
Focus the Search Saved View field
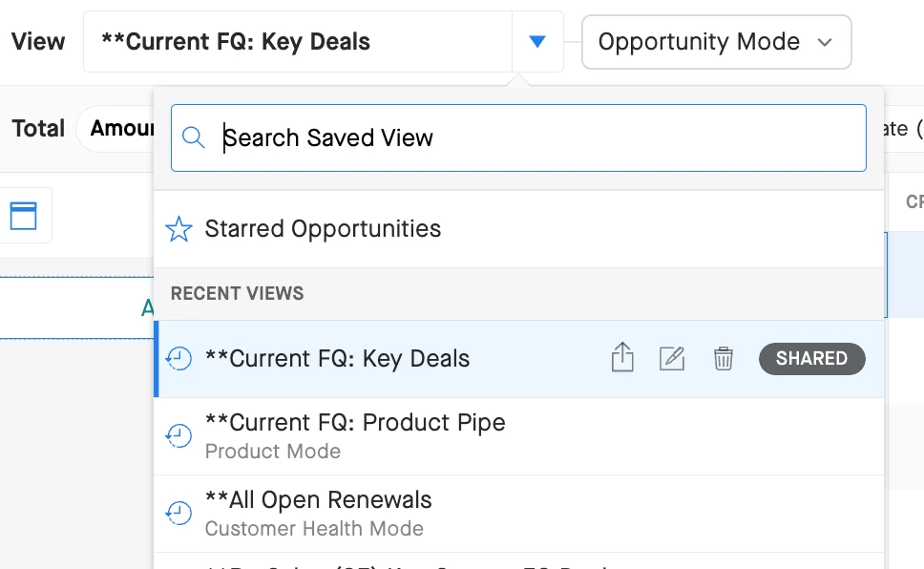coord(535,137)
